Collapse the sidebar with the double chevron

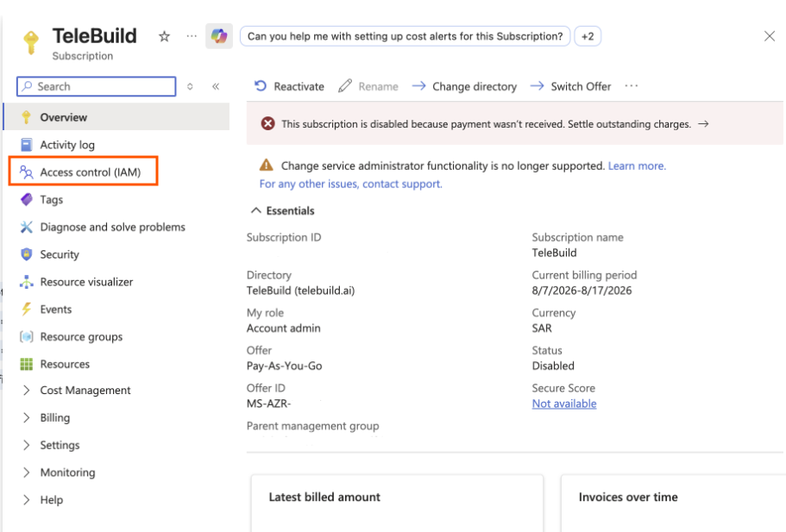[216, 87]
